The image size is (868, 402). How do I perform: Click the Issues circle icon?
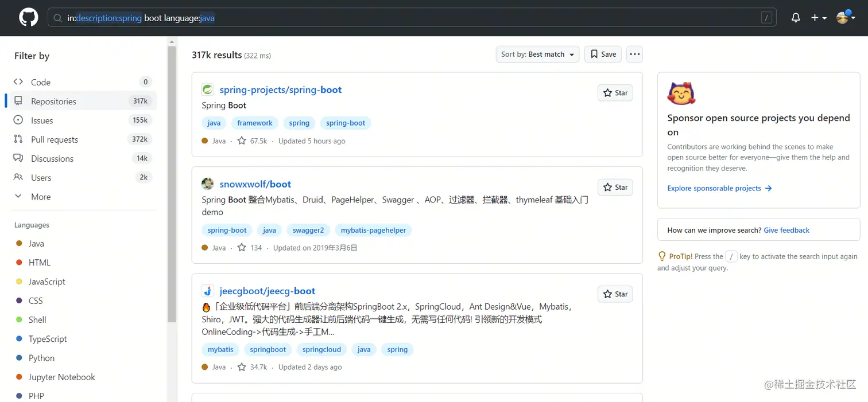point(18,120)
